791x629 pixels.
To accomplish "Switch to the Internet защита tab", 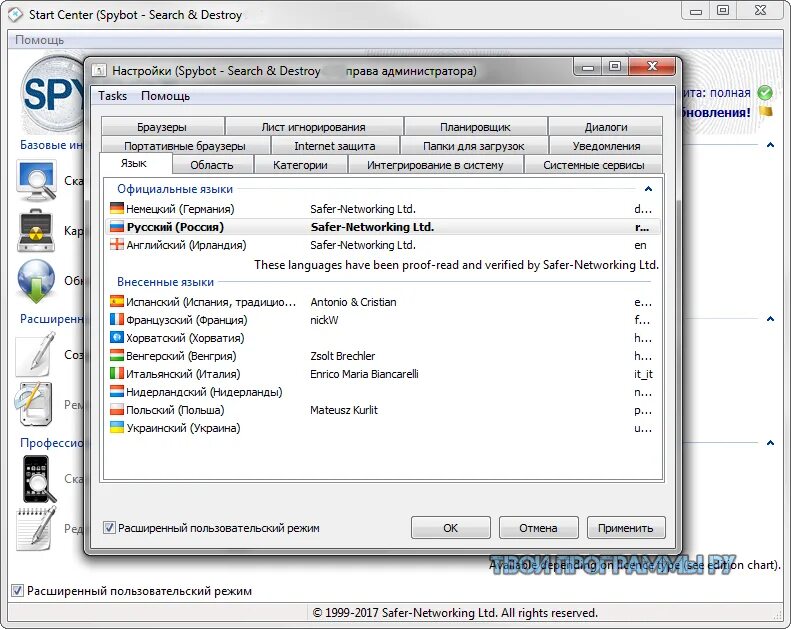I will [334, 146].
